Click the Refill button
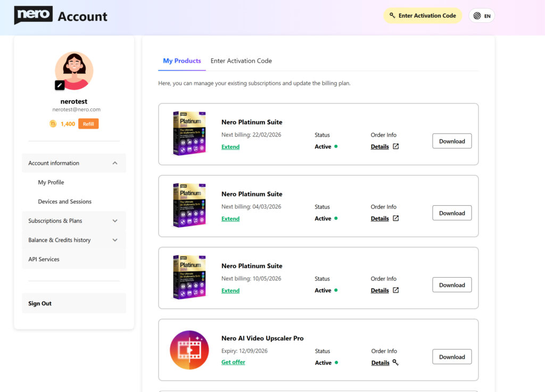Image resolution: width=545 pixels, height=392 pixels. [88, 123]
